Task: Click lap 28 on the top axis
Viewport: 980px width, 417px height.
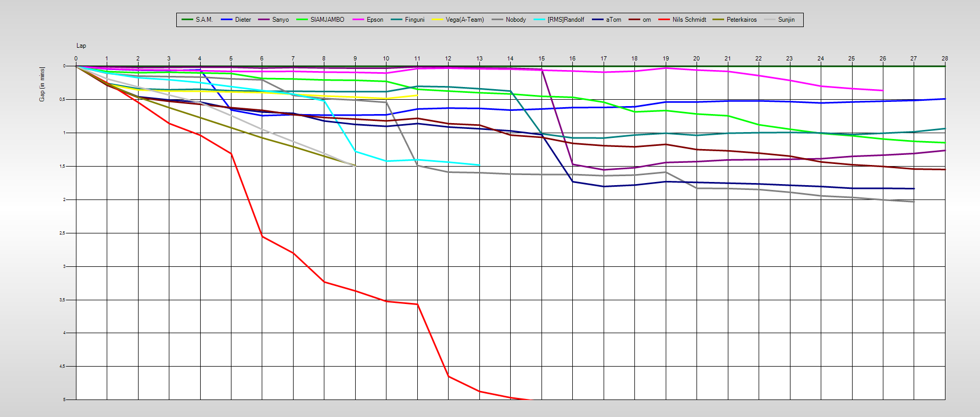Action: [944, 58]
